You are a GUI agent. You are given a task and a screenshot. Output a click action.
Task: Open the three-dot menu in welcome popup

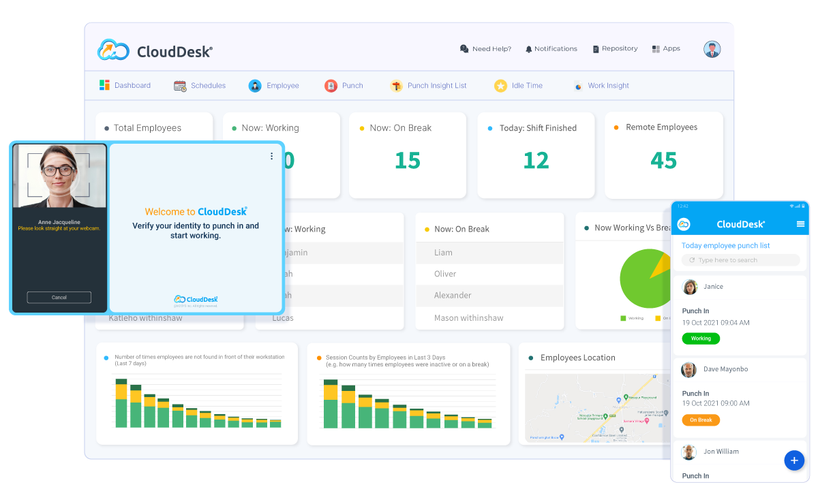coord(271,156)
